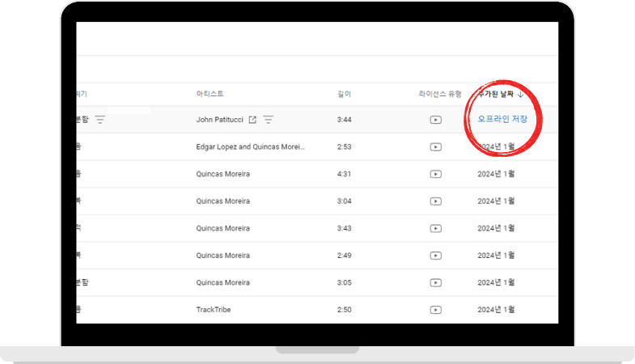
Task: Click the license icon for the 3:44 track
Action: point(435,120)
